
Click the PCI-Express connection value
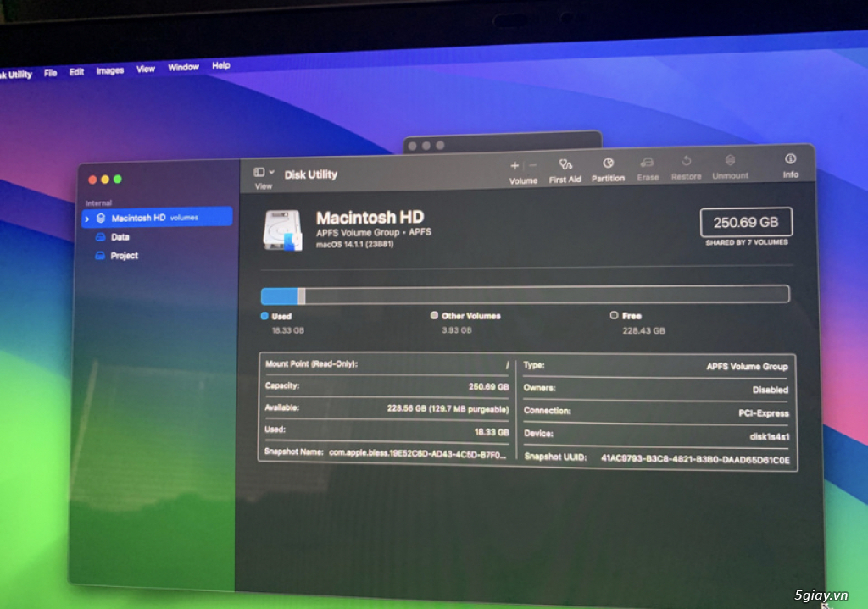click(x=764, y=413)
